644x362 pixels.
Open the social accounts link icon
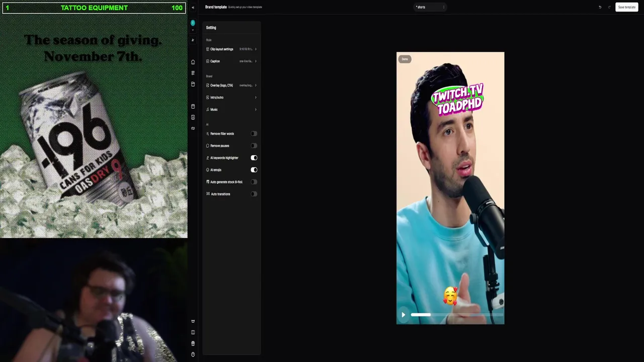(x=193, y=128)
